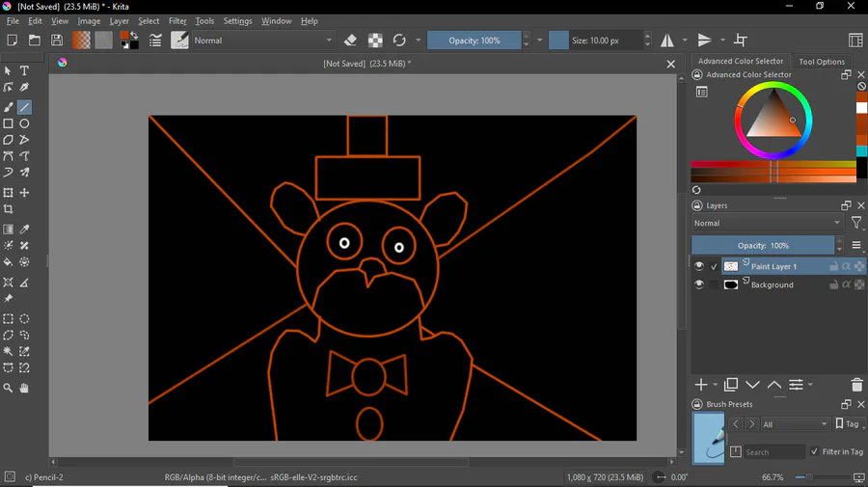Toggle preserve alpha in toolbar
Image resolution: width=868 pixels, height=487 pixels.
click(375, 41)
